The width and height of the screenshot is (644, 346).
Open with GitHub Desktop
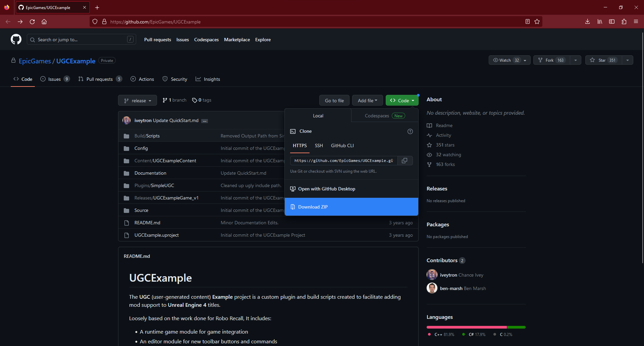352,189
